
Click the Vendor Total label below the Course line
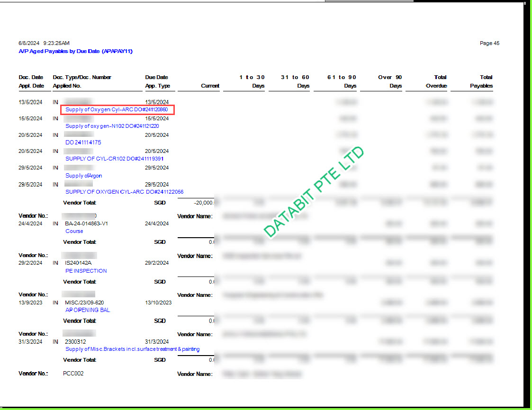tap(80, 242)
